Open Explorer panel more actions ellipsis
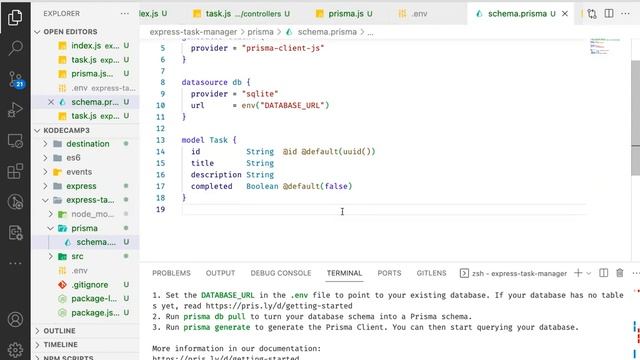 [125, 13]
